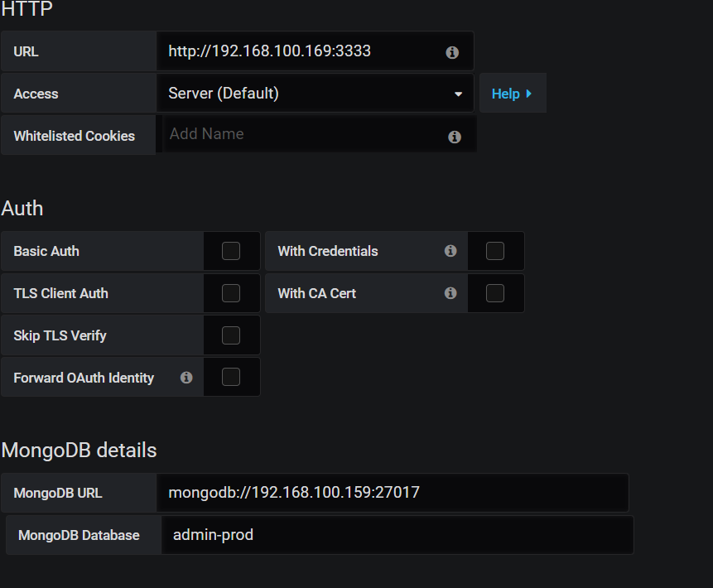The height and width of the screenshot is (588, 713).
Task: Check the With Credentials option
Action: [x=494, y=251]
